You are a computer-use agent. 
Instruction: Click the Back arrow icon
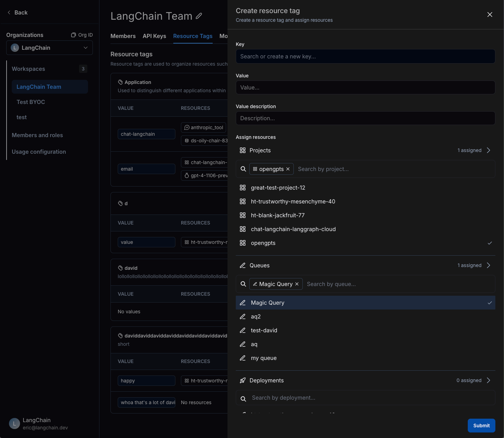(x=9, y=12)
